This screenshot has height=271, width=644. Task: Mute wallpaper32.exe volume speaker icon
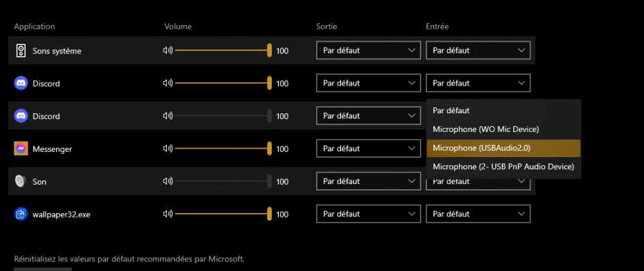click(168, 214)
